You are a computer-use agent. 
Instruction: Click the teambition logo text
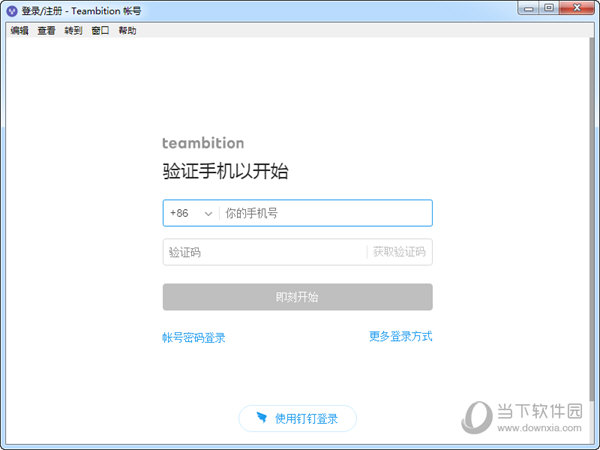click(x=203, y=143)
